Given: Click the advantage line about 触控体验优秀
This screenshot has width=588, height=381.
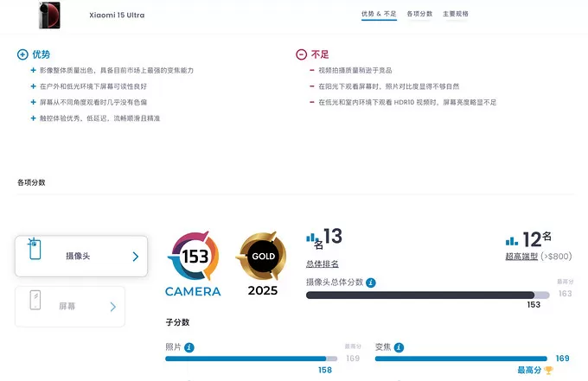Looking at the screenshot, I should 99,118.
